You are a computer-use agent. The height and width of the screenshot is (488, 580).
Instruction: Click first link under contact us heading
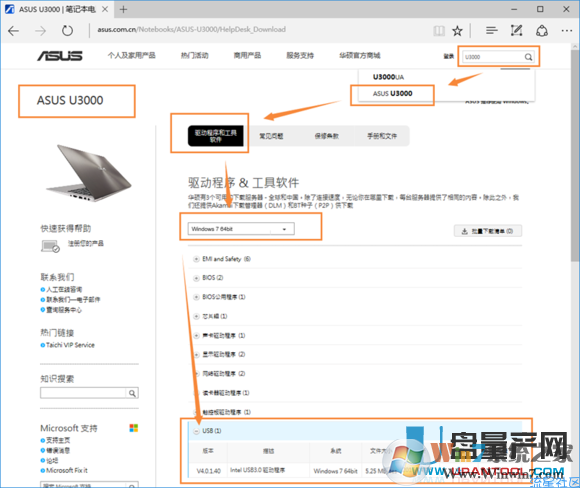pyautogui.click(x=64, y=289)
